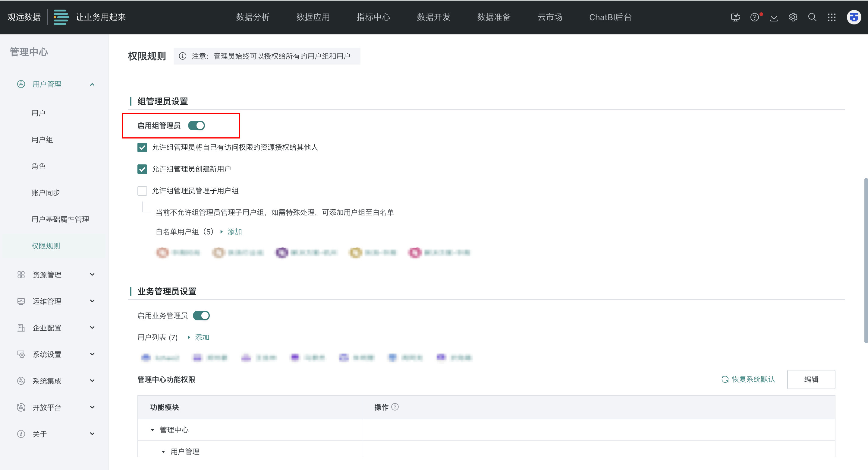
Task: Disable the 启用业务管理员 switch
Action: point(201,316)
